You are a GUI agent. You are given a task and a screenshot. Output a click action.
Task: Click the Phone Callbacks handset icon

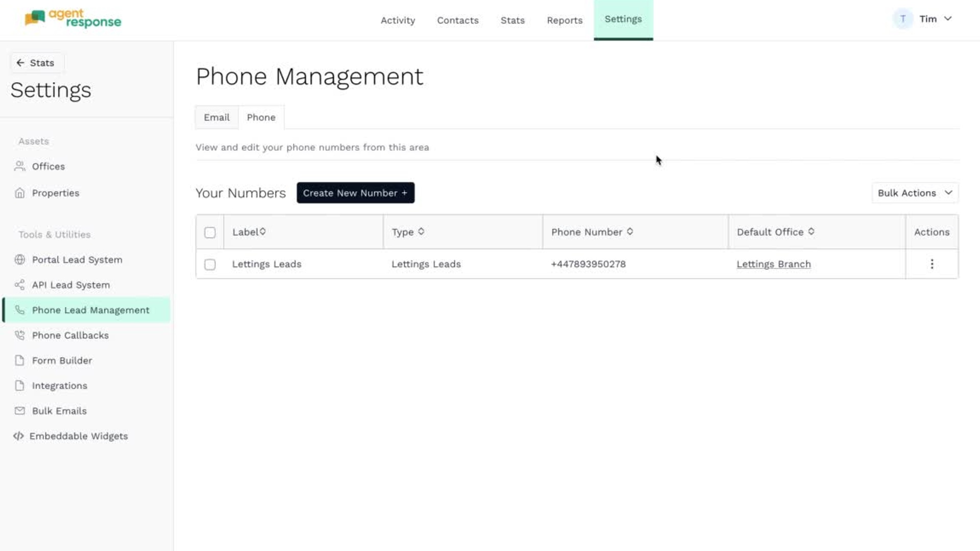pyautogui.click(x=19, y=335)
